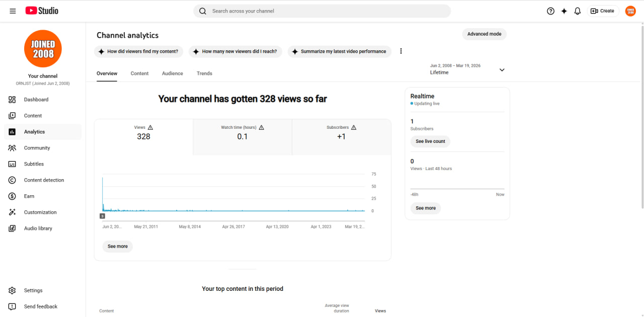Open the notifications bell

click(x=578, y=11)
